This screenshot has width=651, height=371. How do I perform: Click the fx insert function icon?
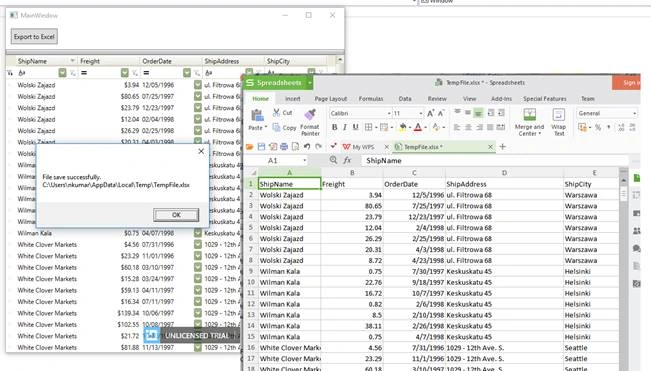point(347,160)
